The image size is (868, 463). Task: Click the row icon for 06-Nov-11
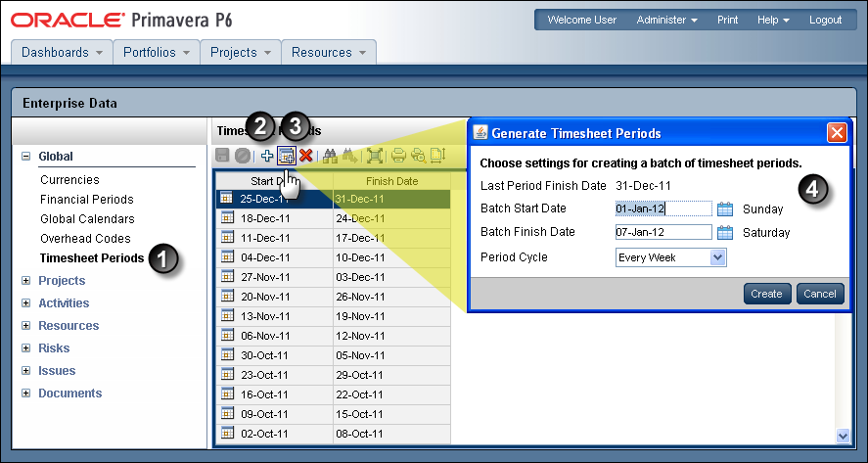(226, 336)
